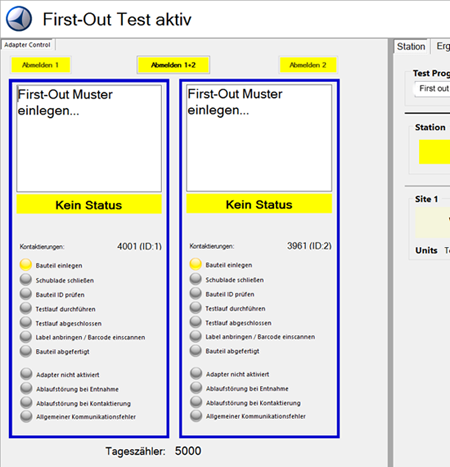The height and width of the screenshot is (467, 450).
Task: Click the Abmelden 1 button
Action: pos(41,65)
